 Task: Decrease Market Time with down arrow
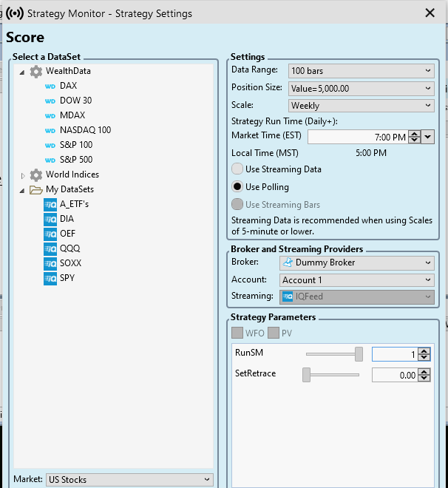(415, 140)
